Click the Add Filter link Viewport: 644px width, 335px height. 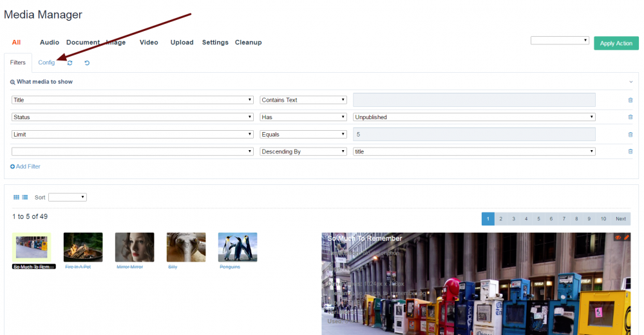click(25, 166)
